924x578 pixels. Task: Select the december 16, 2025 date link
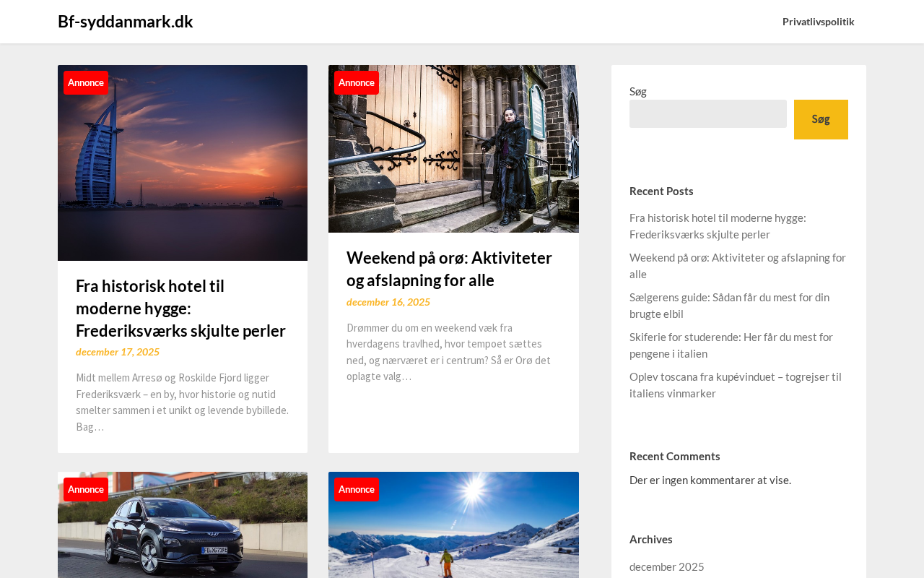click(388, 302)
